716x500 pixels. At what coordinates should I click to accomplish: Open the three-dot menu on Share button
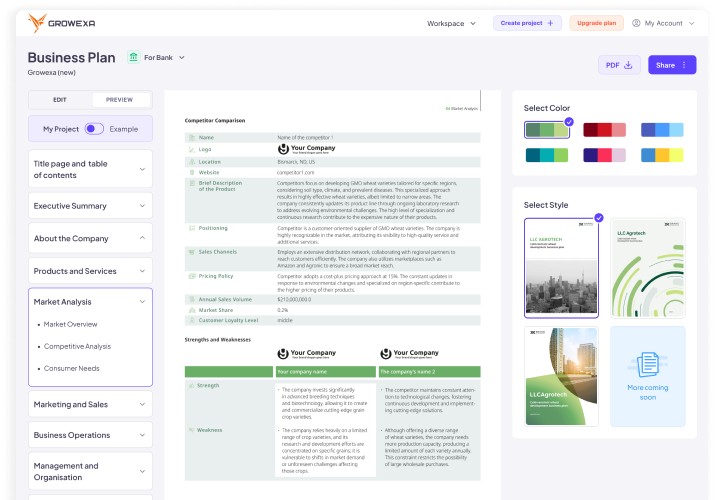[x=684, y=65]
